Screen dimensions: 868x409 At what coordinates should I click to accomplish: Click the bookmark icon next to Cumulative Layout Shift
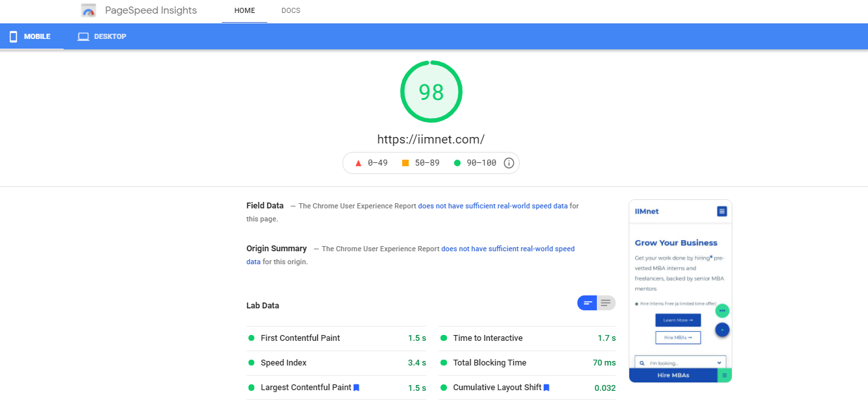pos(546,388)
